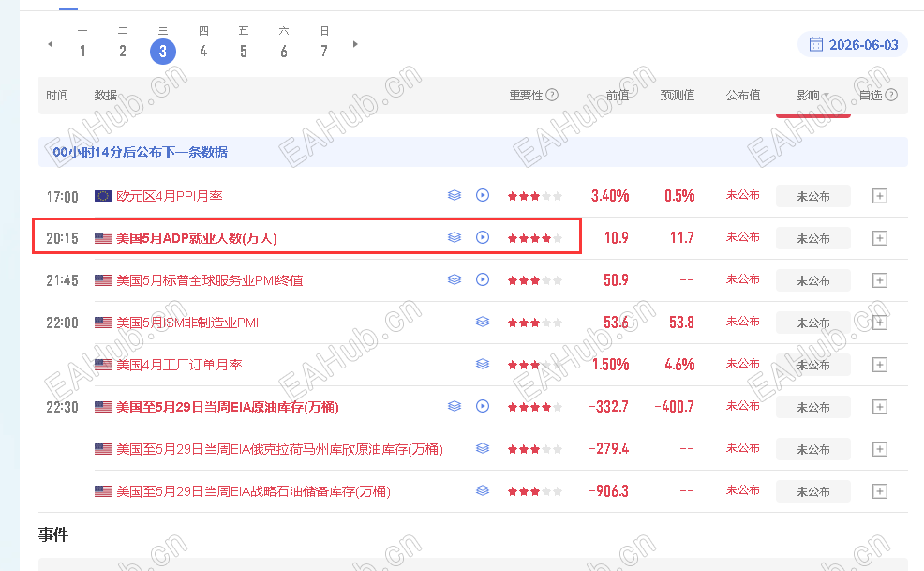
Task: Play video for 标普全球服务业PMI终值
Action: (483, 279)
